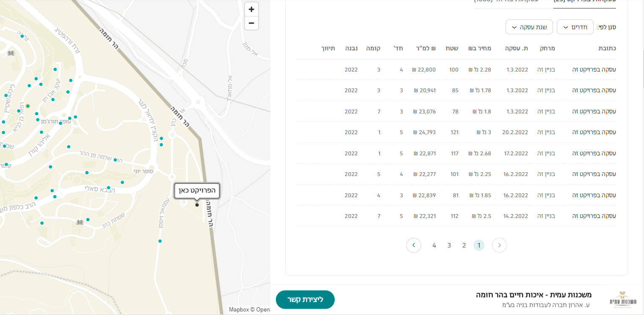Click the הפרויקט כאן map popup
Viewport: 644px width, 317px height.
pyautogui.click(x=197, y=191)
